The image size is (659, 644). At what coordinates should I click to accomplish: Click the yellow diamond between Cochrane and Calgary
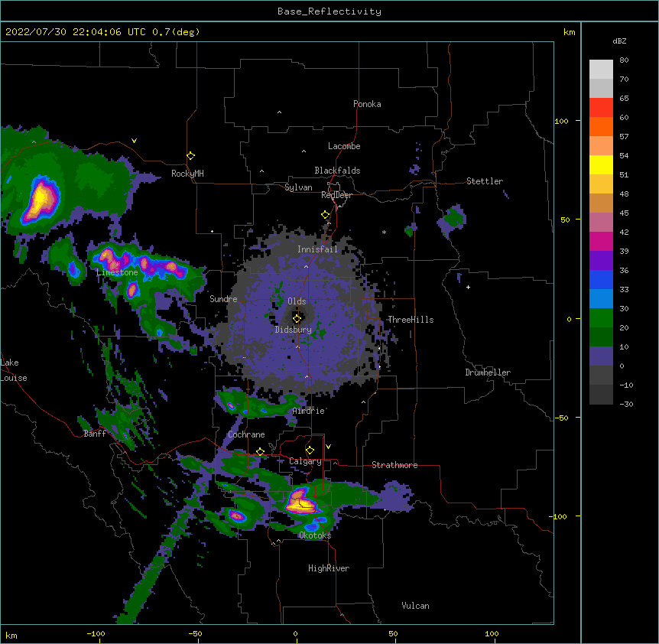[260, 452]
